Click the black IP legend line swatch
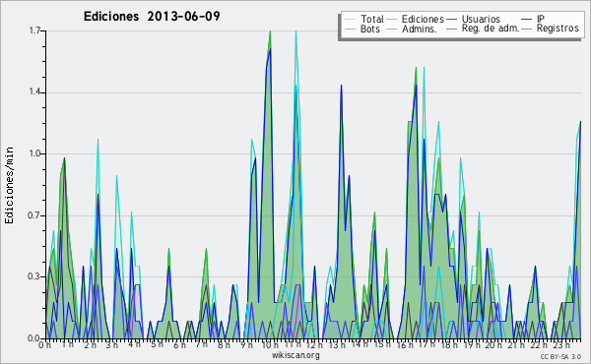The height and width of the screenshot is (364, 591). click(x=527, y=20)
